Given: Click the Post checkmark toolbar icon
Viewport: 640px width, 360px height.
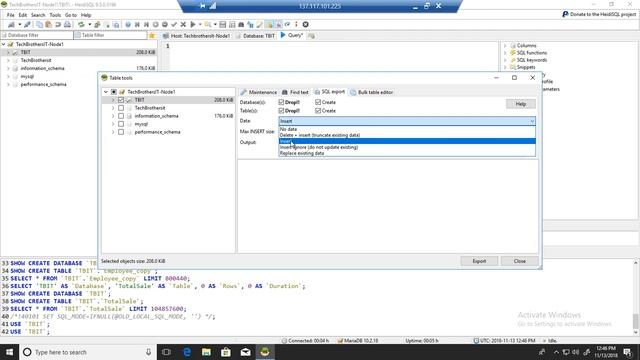Looking at the screenshot, I should (174, 24).
